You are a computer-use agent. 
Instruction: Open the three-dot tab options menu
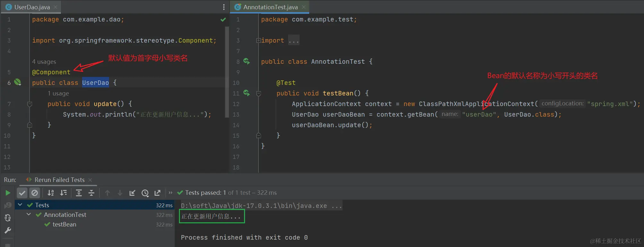tap(224, 7)
